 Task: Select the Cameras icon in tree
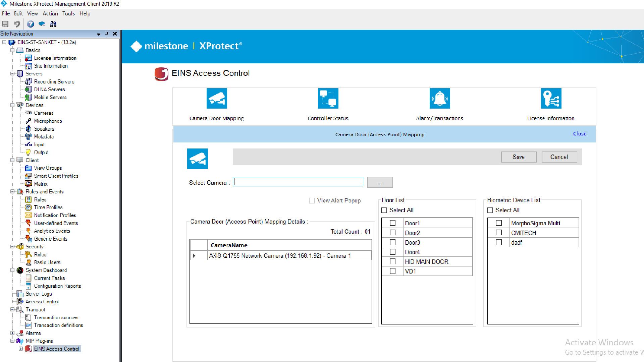[x=29, y=113]
